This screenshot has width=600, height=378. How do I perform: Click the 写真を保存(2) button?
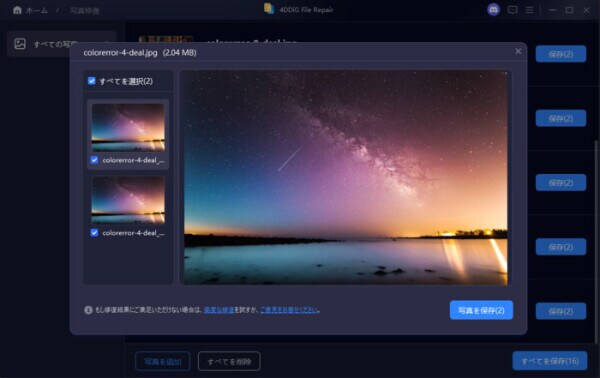coord(481,310)
